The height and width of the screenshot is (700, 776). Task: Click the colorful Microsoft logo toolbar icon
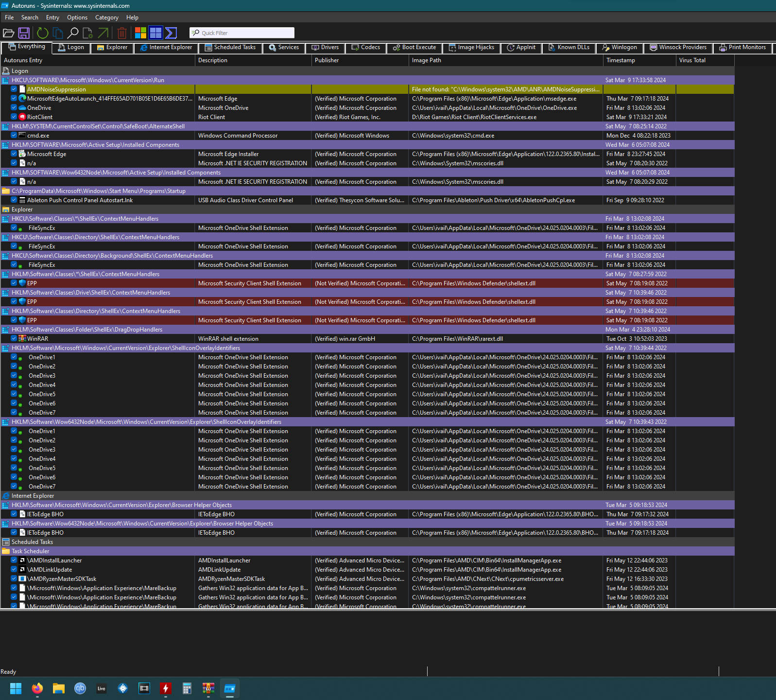140,33
